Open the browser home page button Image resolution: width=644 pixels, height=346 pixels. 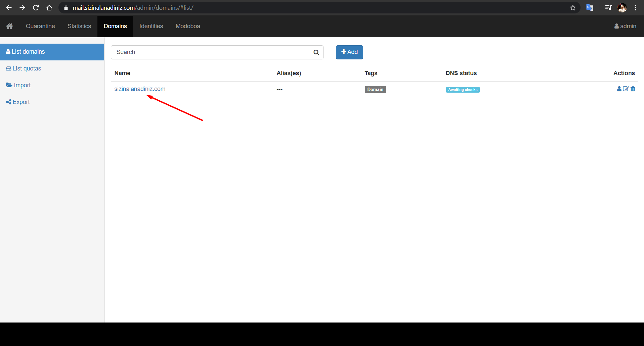point(49,7)
